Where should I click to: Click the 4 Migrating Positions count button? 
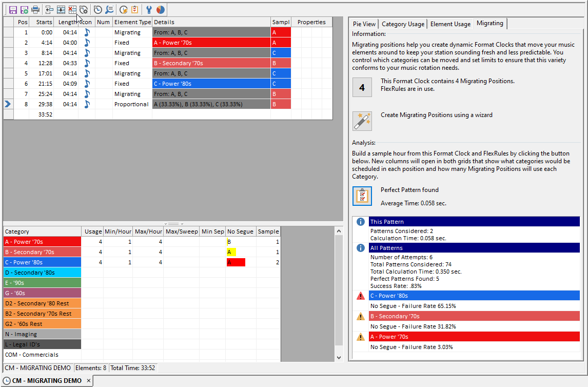[x=362, y=88]
